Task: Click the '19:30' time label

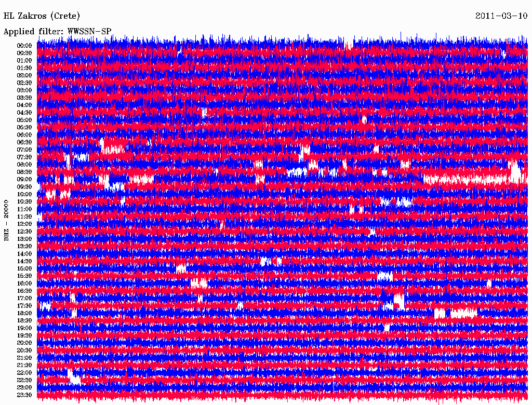Action: coord(24,335)
